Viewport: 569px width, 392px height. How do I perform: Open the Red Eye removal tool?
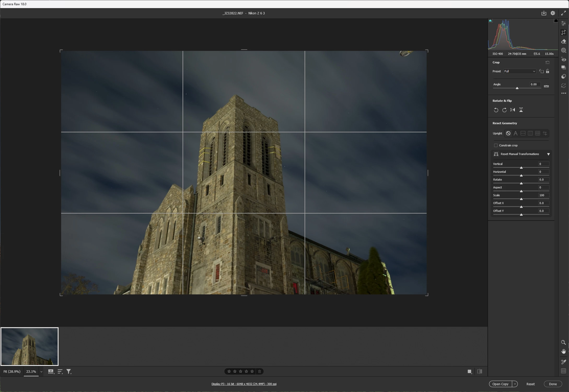click(564, 60)
